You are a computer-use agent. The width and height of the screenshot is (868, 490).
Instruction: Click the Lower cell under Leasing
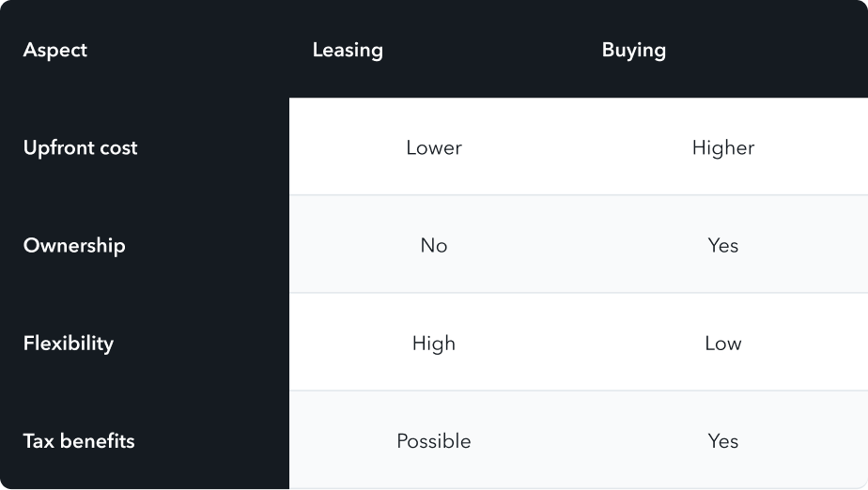tap(434, 147)
